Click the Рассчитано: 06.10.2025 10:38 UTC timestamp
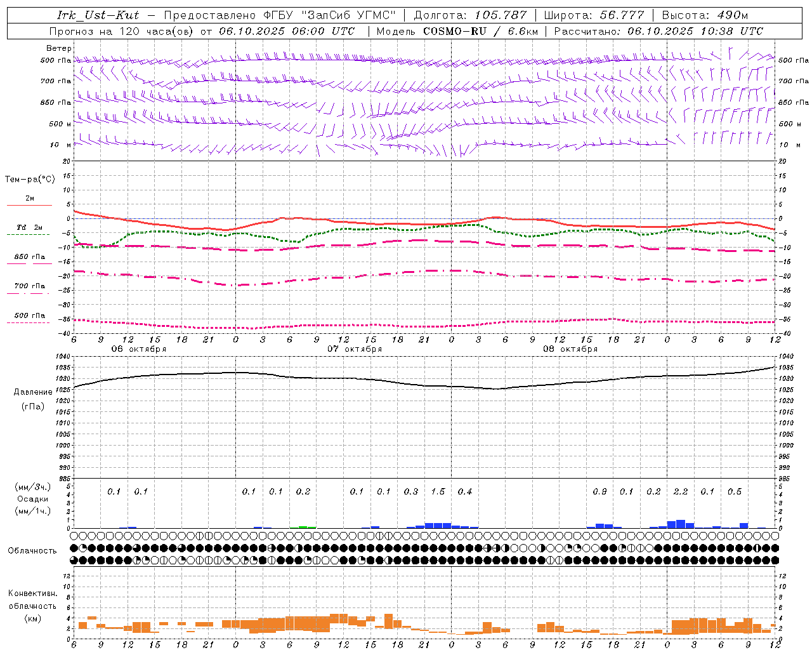The height and width of the screenshot is (650, 812). (658, 31)
